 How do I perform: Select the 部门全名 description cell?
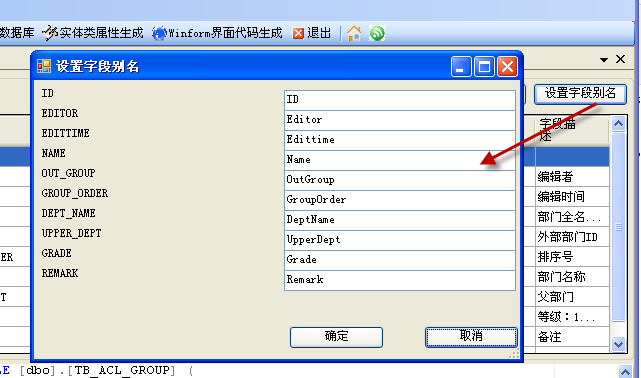tap(572, 217)
